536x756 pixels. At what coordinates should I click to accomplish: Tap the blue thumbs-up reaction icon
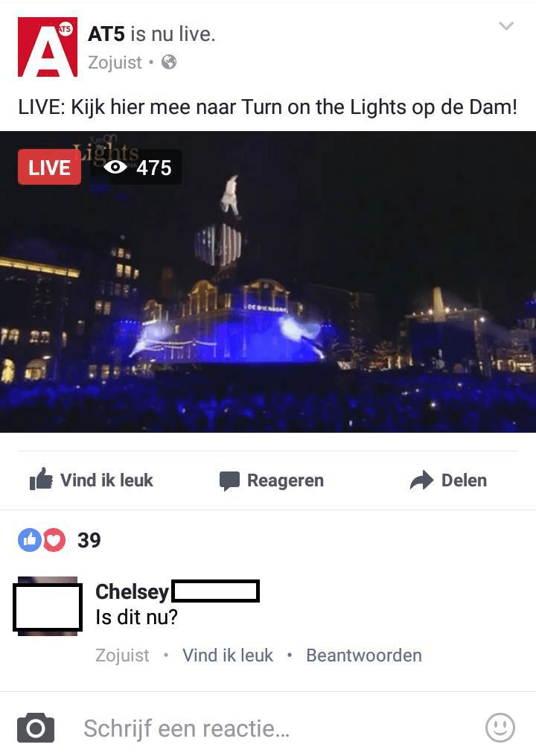point(29,540)
